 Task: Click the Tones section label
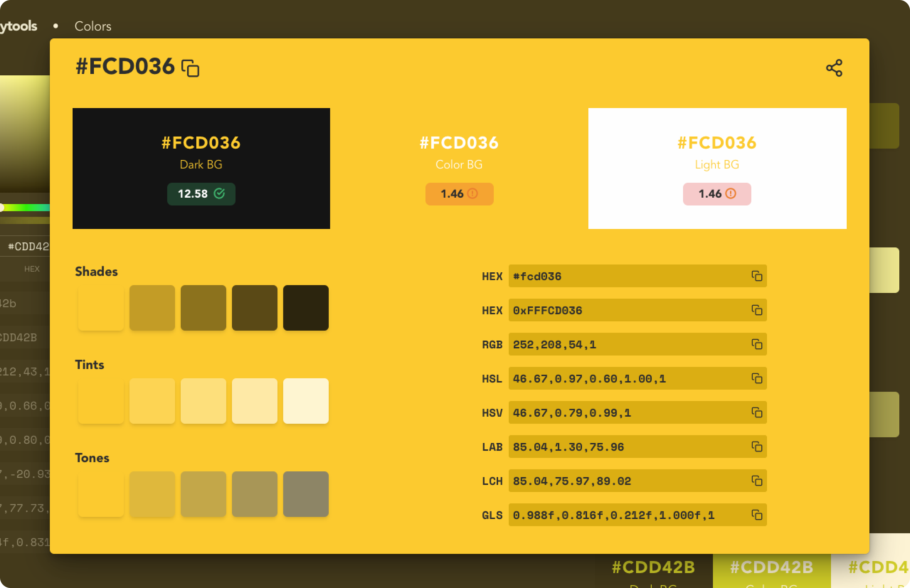click(x=92, y=458)
